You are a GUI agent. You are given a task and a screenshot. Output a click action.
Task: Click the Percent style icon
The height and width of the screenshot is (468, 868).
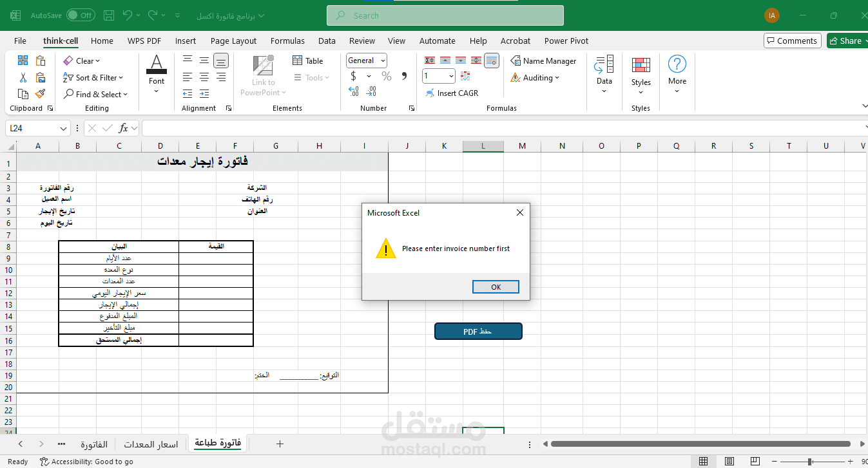coord(387,76)
